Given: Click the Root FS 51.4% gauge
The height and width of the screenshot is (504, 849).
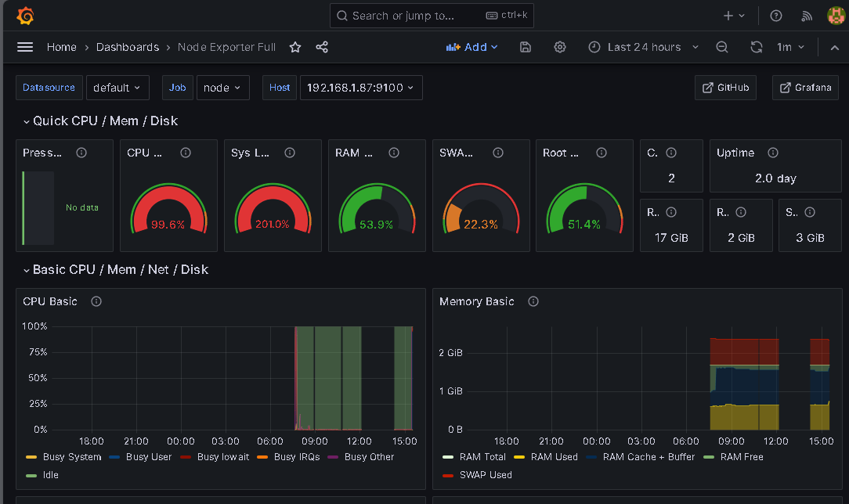Looking at the screenshot, I should [585, 209].
